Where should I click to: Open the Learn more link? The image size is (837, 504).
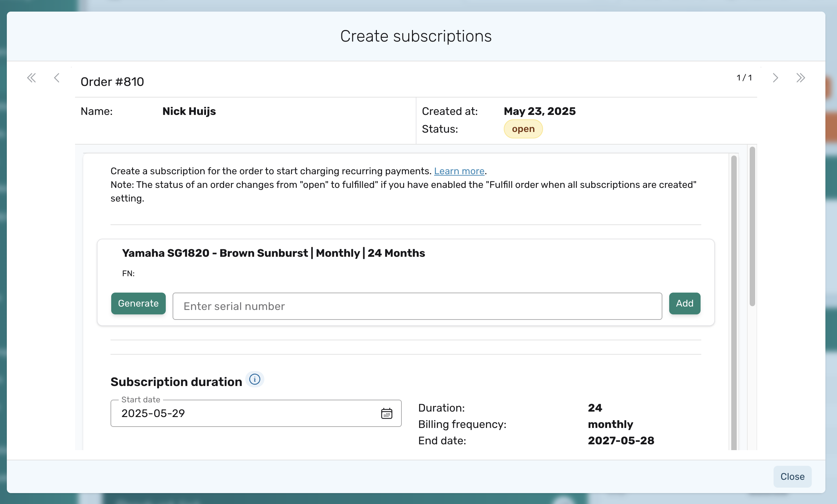coord(459,171)
